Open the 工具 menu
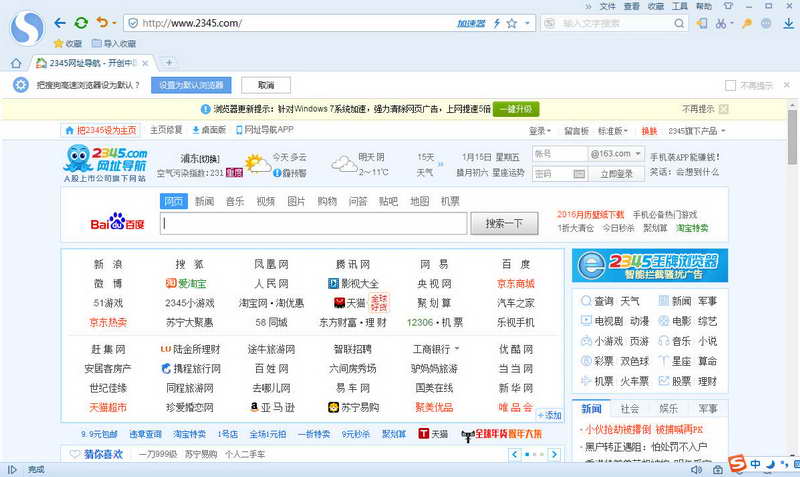 [x=679, y=6]
